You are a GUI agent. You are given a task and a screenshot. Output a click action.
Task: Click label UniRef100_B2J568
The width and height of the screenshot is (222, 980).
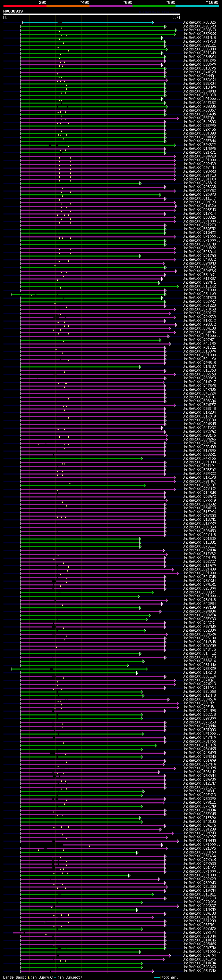(x=199, y=691)
